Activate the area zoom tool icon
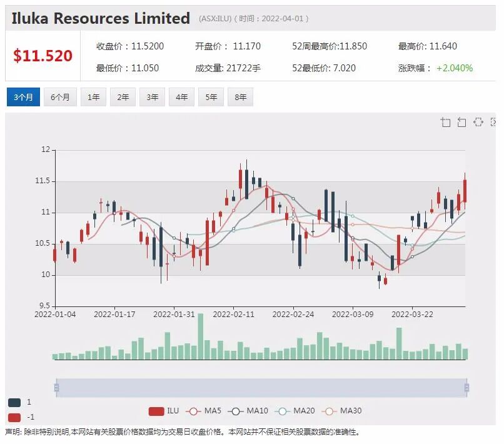Viewport: 504px width, 444px height. 445,122
